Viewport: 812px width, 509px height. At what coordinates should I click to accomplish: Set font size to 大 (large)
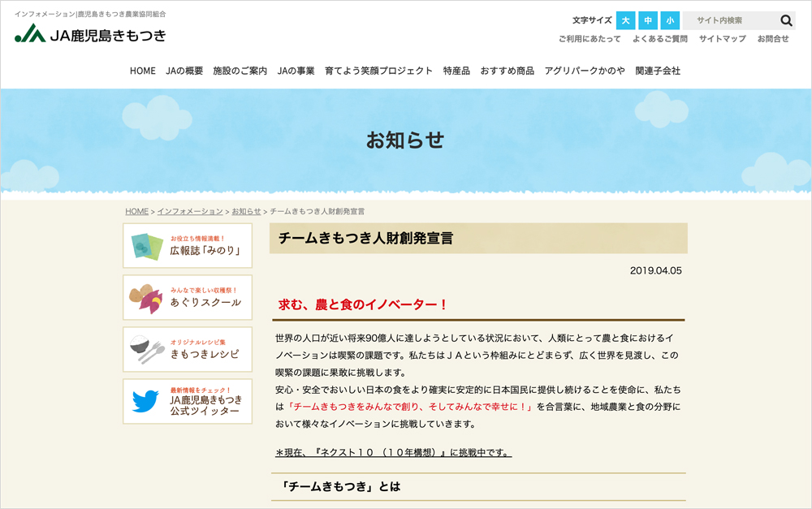[625, 20]
